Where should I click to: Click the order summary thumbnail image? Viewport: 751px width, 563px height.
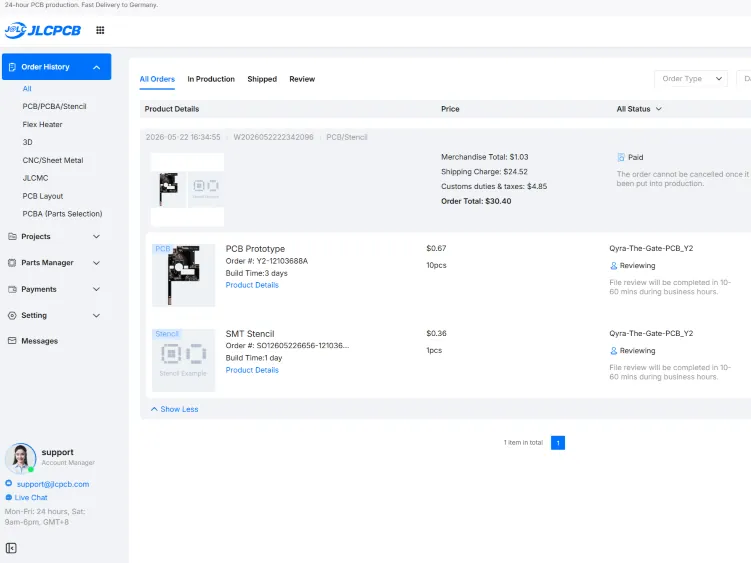click(x=187, y=189)
